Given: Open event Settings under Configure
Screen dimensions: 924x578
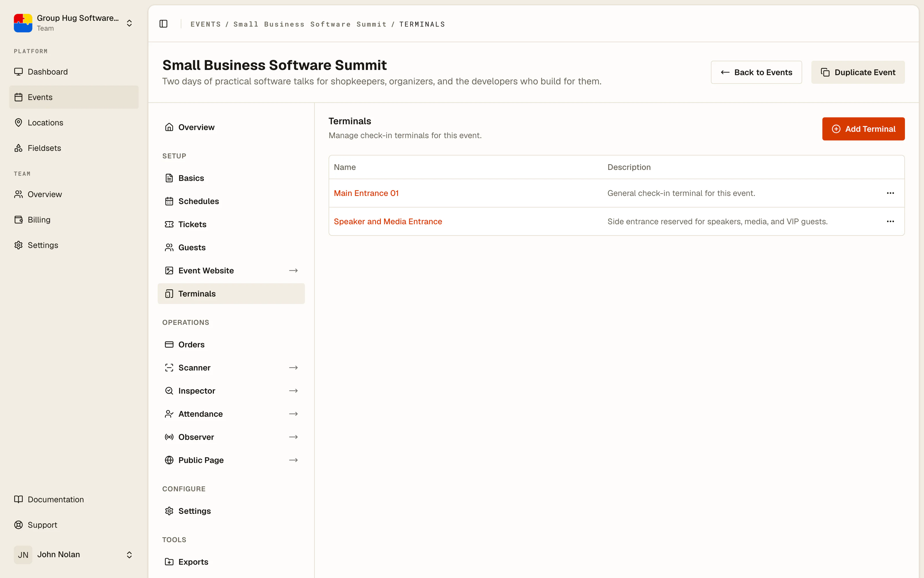Looking at the screenshot, I should pyautogui.click(x=231, y=511).
